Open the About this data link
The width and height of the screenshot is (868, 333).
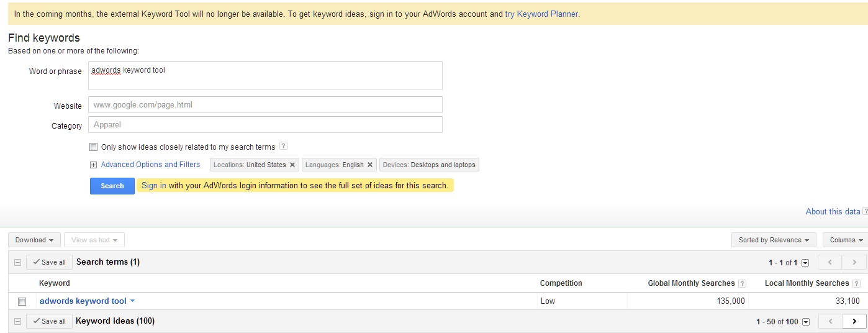click(833, 211)
